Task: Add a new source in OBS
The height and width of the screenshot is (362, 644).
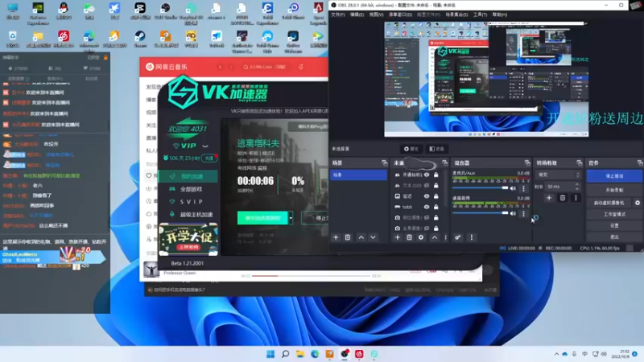Action: [x=397, y=237]
